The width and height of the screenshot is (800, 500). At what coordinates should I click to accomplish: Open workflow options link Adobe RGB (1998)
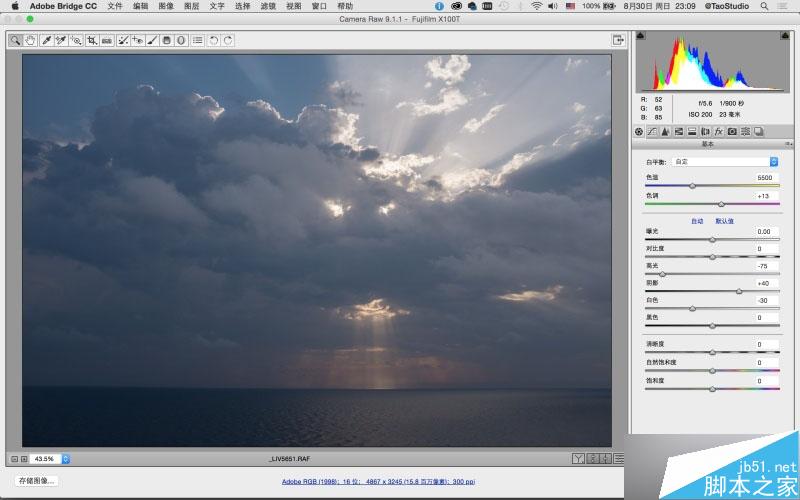pyautogui.click(x=378, y=481)
